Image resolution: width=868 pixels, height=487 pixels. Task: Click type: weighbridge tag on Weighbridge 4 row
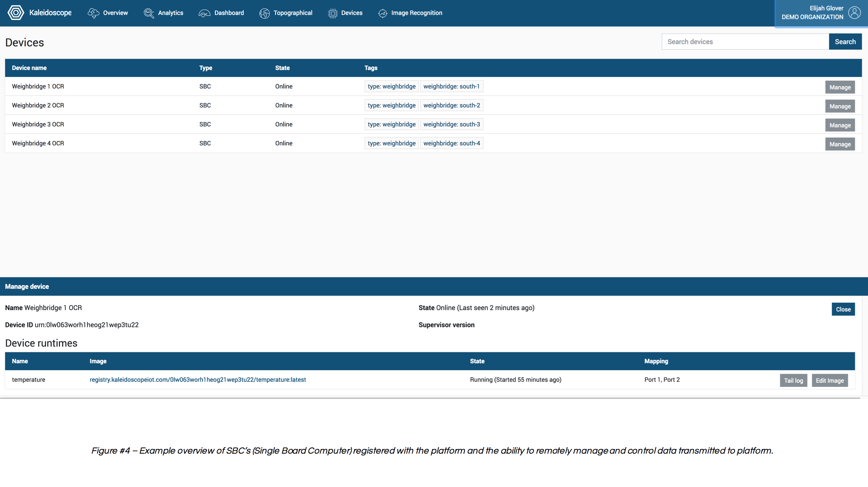click(x=392, y=143)
